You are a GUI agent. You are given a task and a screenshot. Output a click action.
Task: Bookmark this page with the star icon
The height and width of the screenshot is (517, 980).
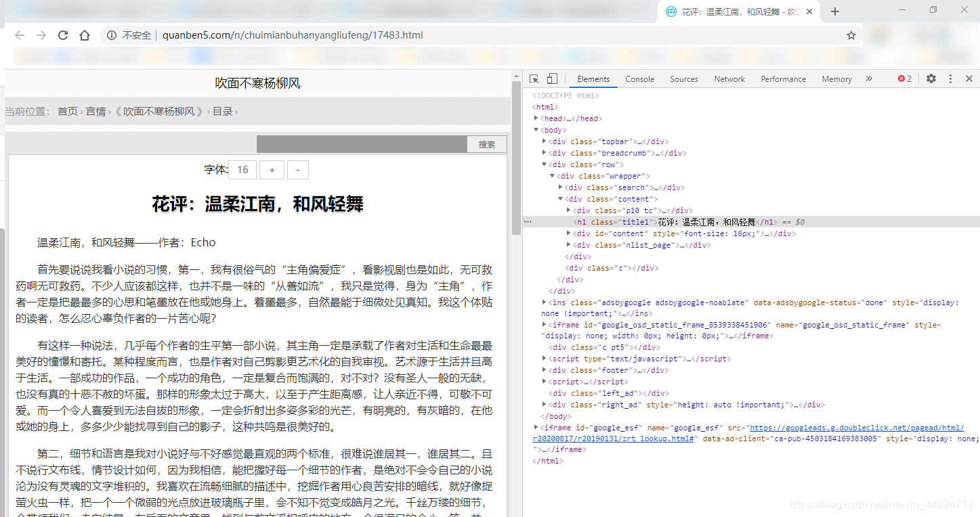[x=851, y=35]
